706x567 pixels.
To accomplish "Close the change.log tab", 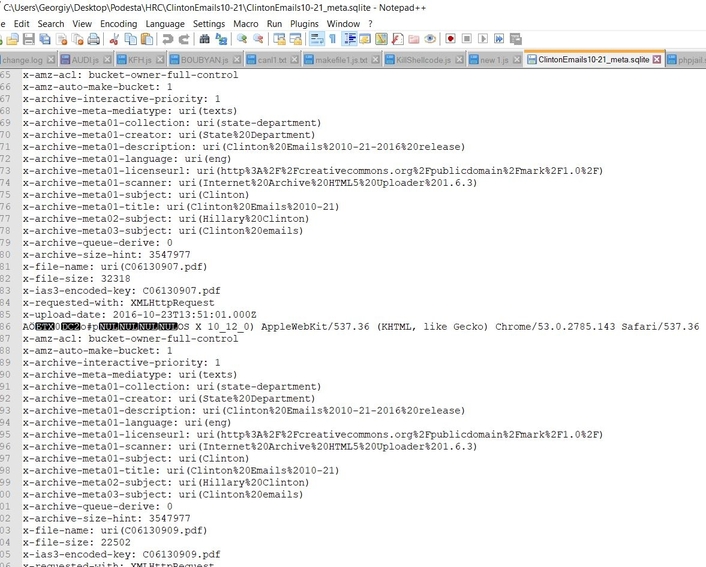I will click(x=51, y=60).
